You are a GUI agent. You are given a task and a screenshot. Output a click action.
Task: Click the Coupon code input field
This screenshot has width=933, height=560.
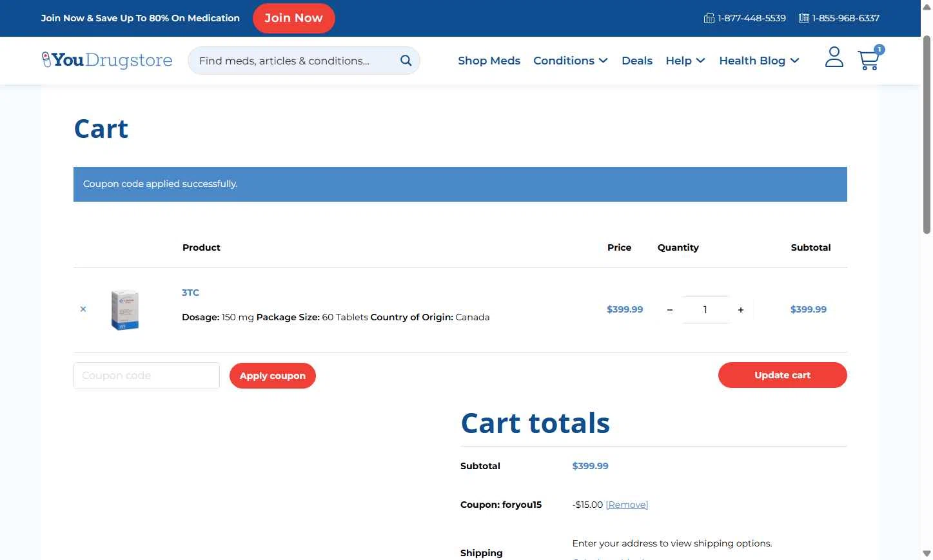pyautogui.click(x=146, y=376)
